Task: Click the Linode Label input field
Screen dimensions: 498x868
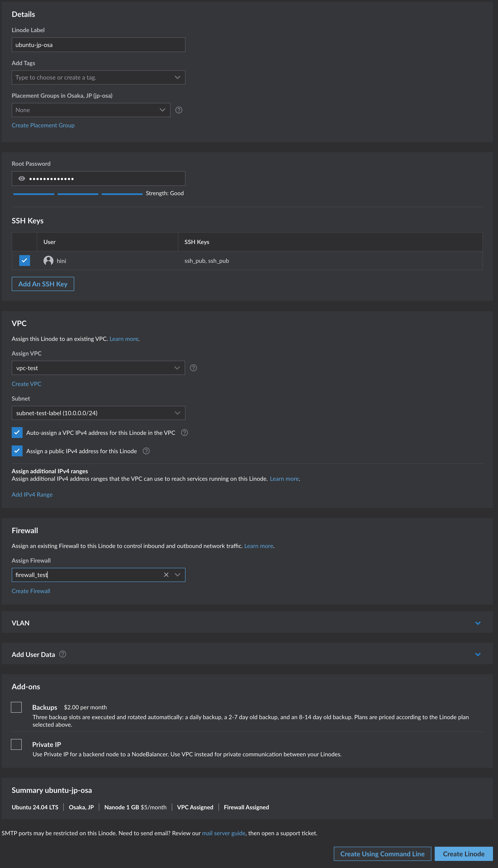Action: click(99, 45)
